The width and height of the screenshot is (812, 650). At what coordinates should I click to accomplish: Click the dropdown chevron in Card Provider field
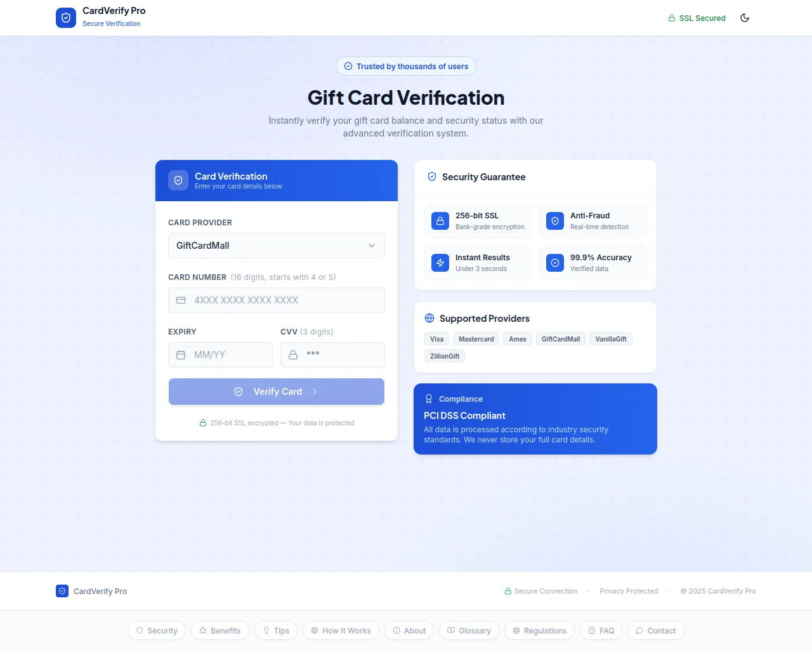[372, 246]
